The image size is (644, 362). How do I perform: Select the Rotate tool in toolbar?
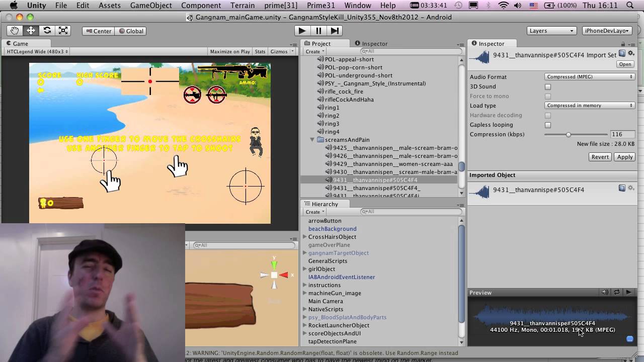(x=47, y=31)
